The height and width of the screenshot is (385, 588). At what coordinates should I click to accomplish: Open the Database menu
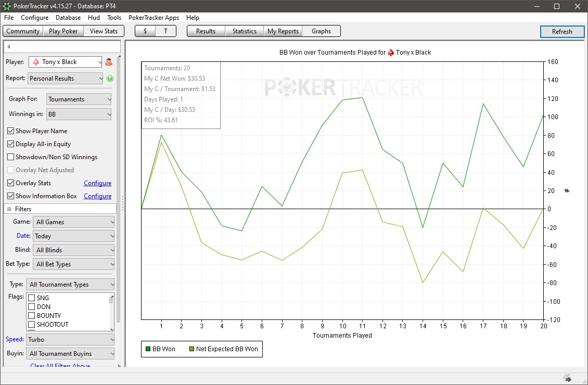[68, 18]
